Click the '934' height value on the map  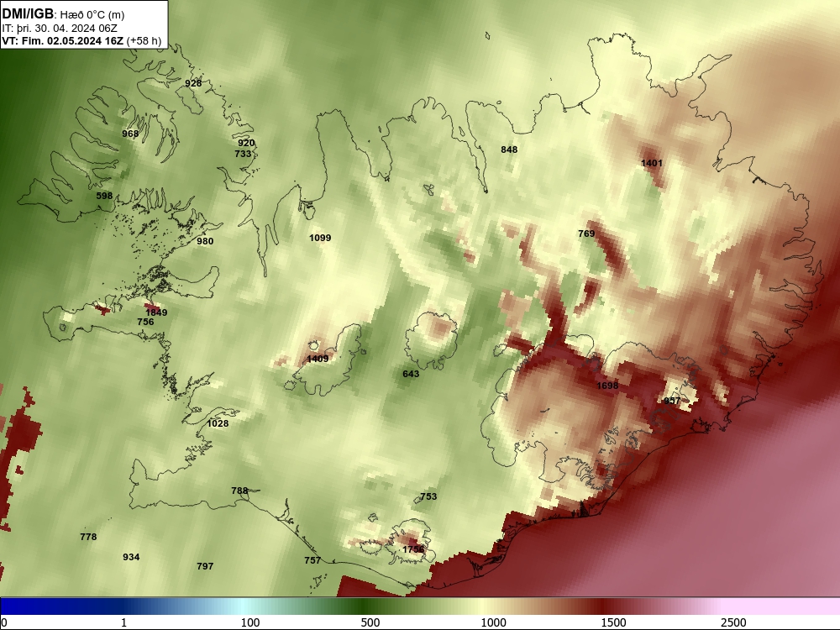pos(131,557)
